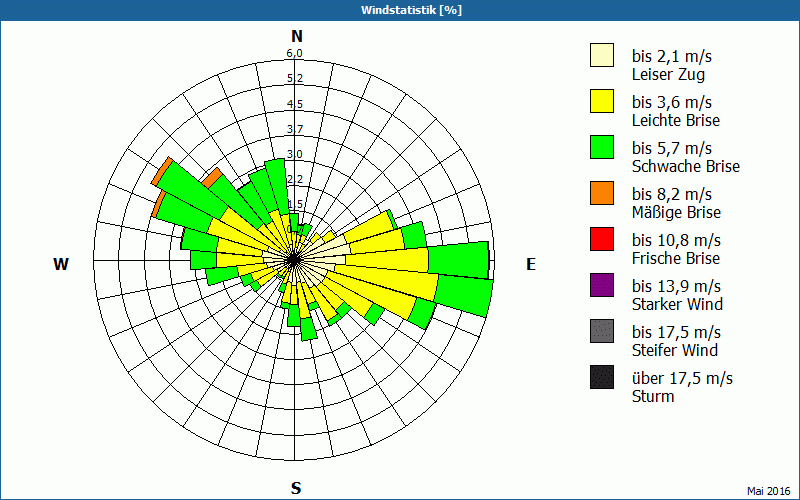The image size is (800, 500).
Task: Select the orange 'Mäßige Brise' legend swatch
Action: (602, 194)
